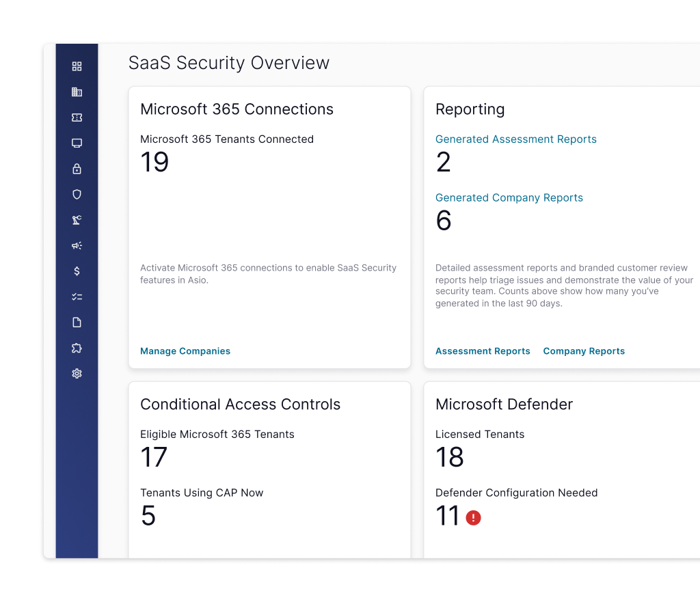
Task: Click the Generated Company Reports heading link
Action: [x=509, y=197]
